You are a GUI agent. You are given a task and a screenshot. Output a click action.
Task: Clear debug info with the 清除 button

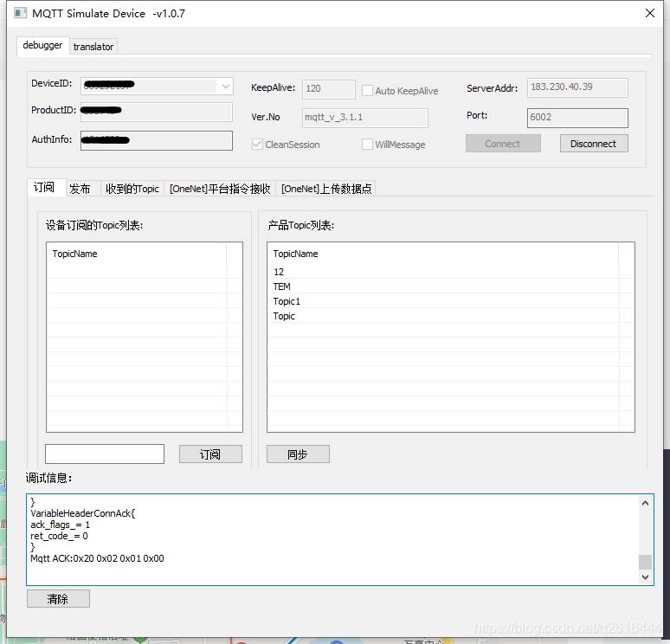click(58, 599)
